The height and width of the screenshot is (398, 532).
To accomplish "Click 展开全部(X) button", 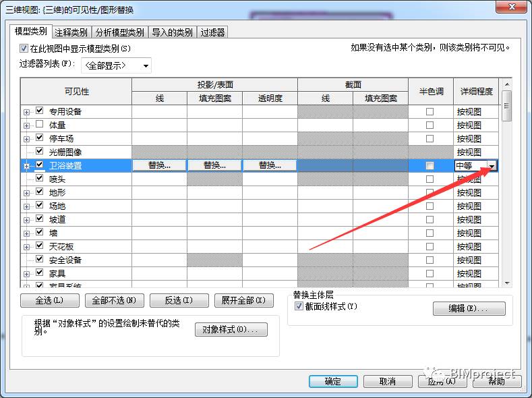I will tap(244, 301).
